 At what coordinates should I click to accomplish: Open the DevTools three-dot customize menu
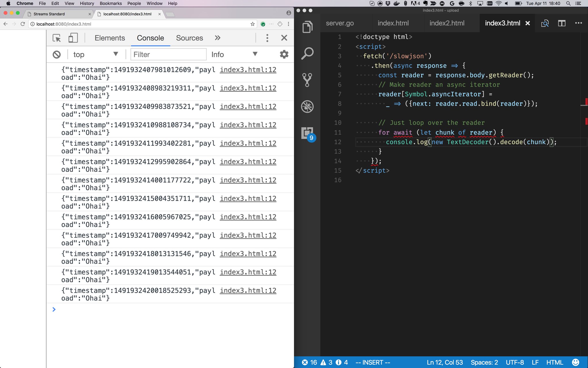click(x=267, y=38)
